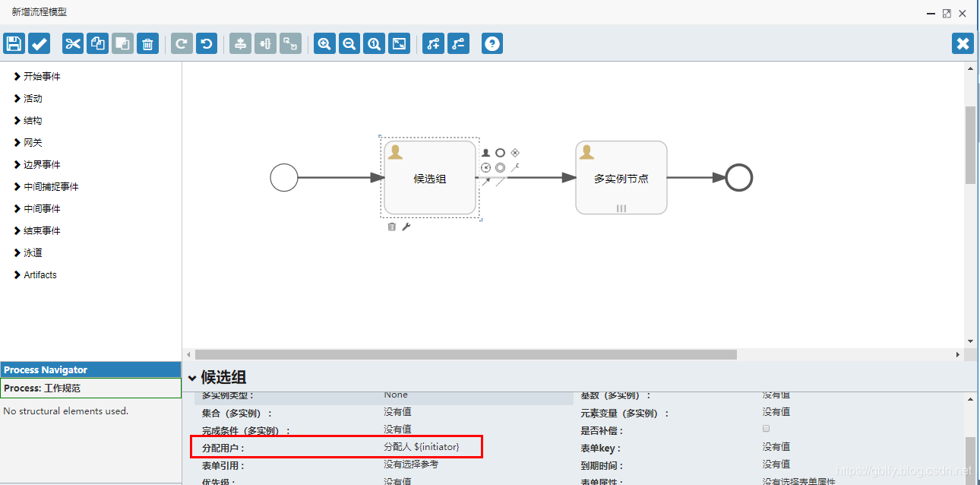Click the same-size toolbar icon
This screenshot has height=485, width=980.
point(290,43)
